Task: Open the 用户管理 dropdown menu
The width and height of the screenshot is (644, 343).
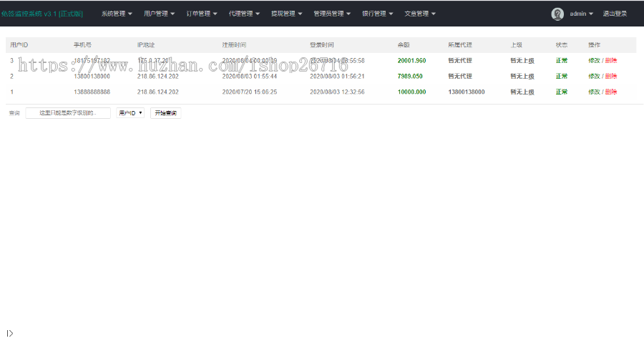Action: pos(159,14)
